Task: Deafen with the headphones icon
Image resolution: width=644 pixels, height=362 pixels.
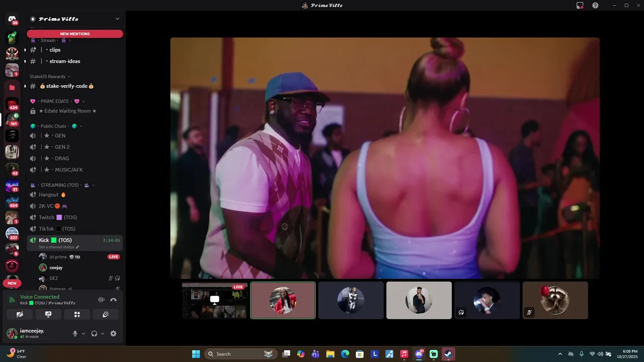Action: click(x=94, y=333)
